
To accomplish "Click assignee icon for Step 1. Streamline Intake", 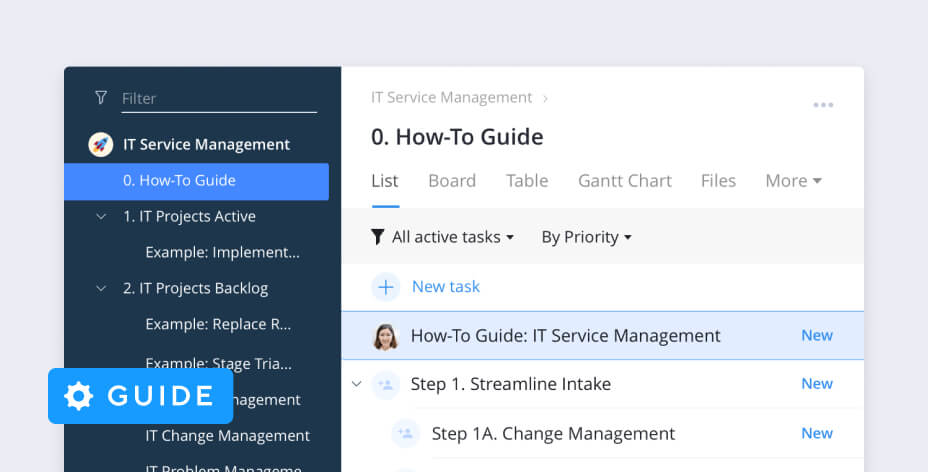I will 385,384.
